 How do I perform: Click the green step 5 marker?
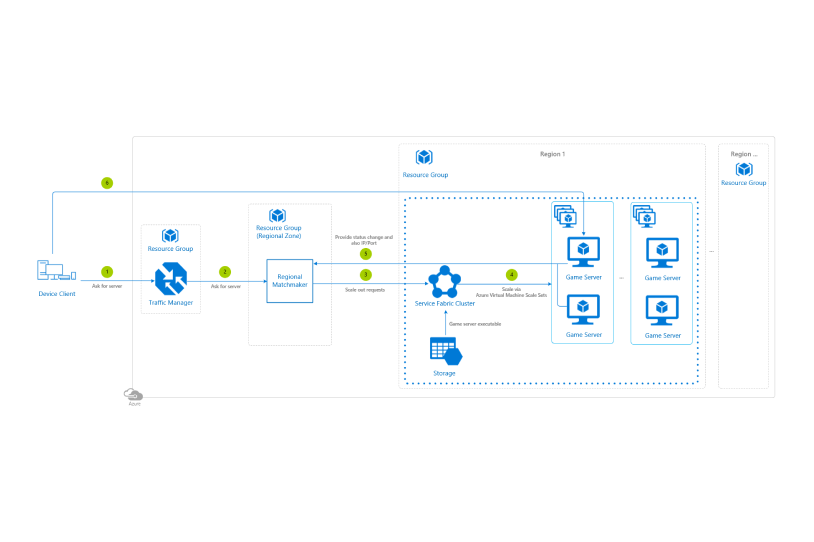pyautogui.click(x=366, y=254)
